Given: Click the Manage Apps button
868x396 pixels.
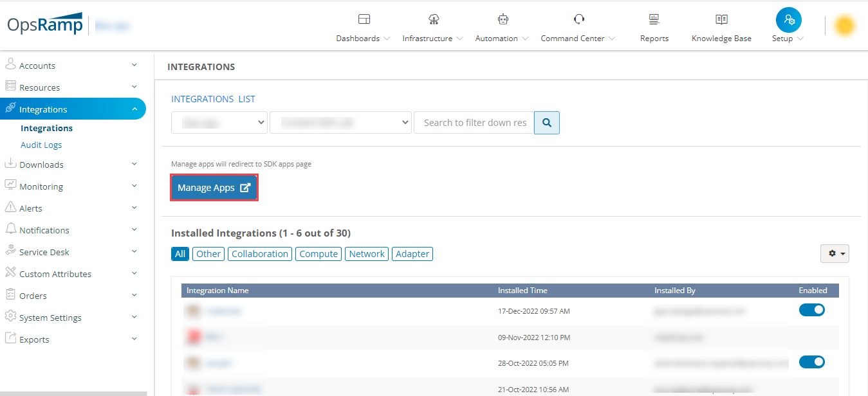Looking at the screenshot, I should pos(214,187).
